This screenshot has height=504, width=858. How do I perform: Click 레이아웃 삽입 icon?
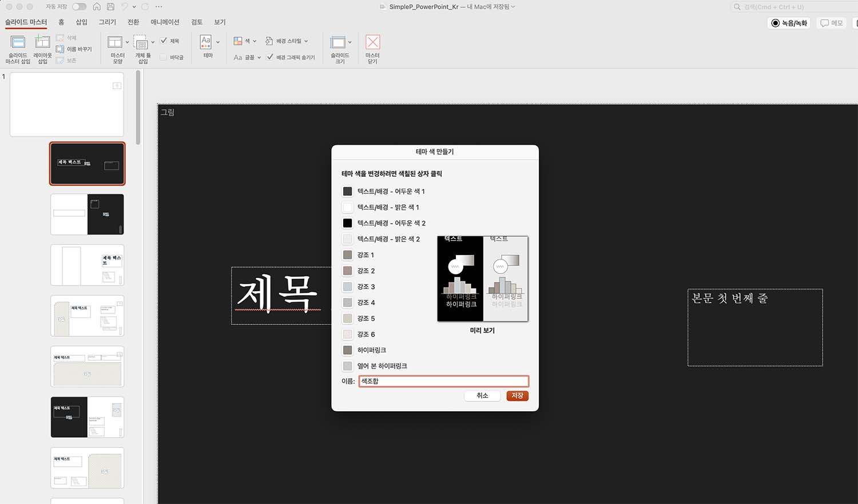[42, 42]
